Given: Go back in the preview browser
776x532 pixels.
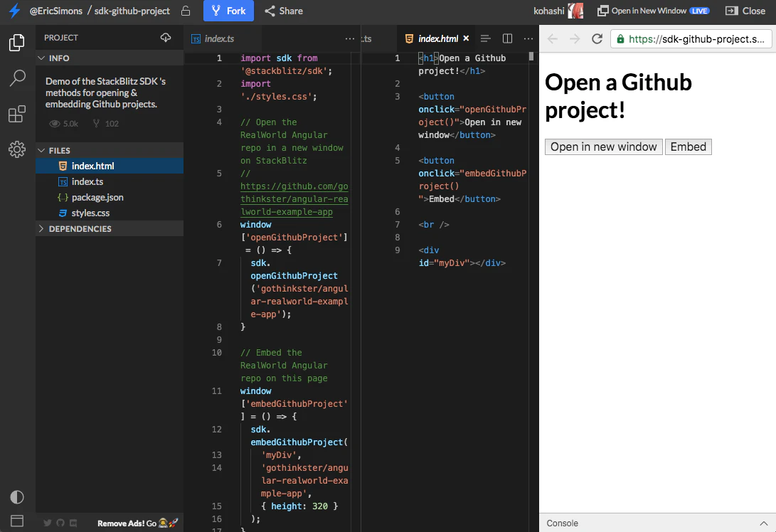Looking at the screenshot, I should [553, 39].
